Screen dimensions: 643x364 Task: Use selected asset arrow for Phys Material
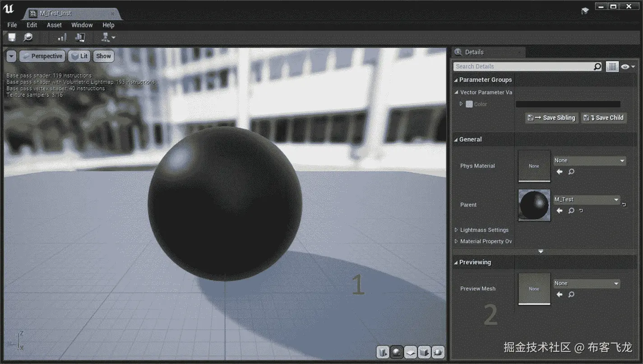tap(560, 172)
